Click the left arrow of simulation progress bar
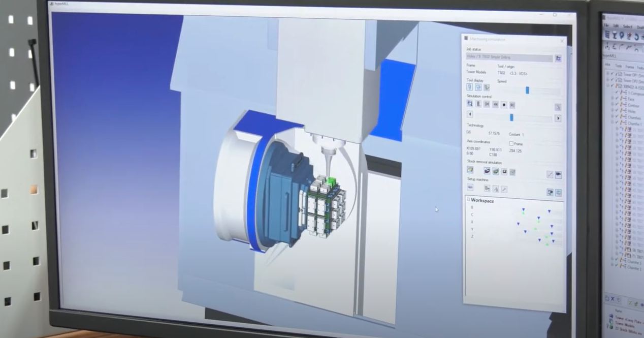 click(x=470, y=114)
